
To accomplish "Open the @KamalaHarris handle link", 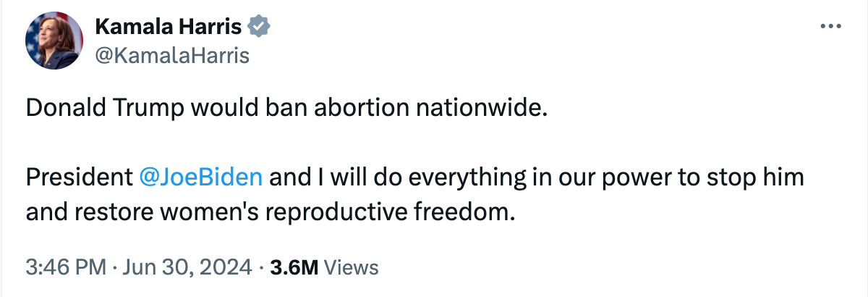I will (171, 54).
